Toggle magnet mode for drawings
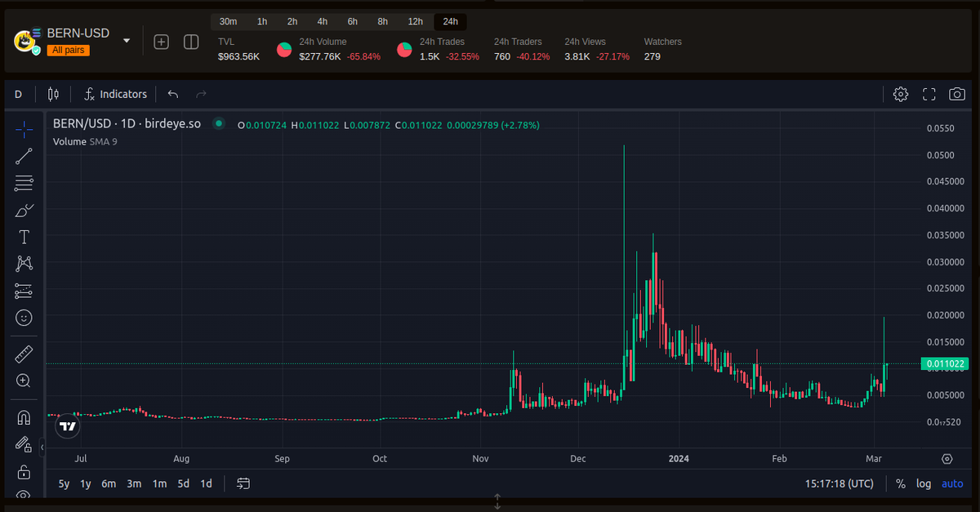The height and width of the screenshot is (512, 980). coord(24,418)
